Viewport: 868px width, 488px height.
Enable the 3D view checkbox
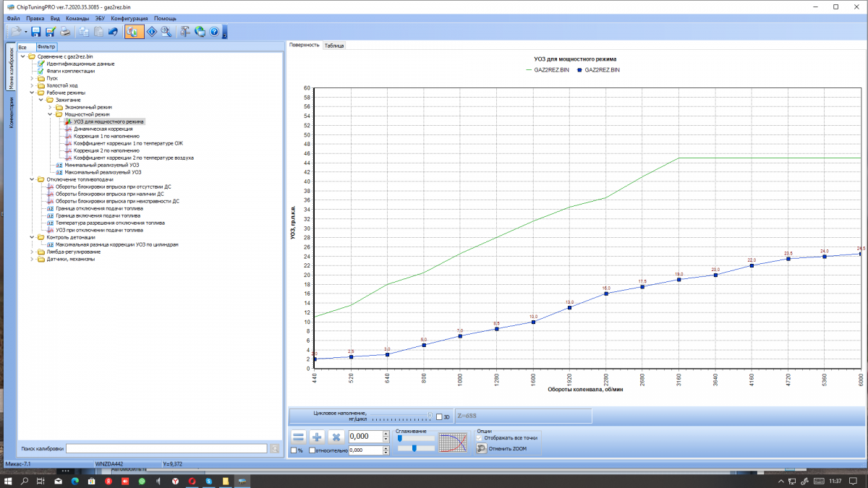[x=439, y=416]
